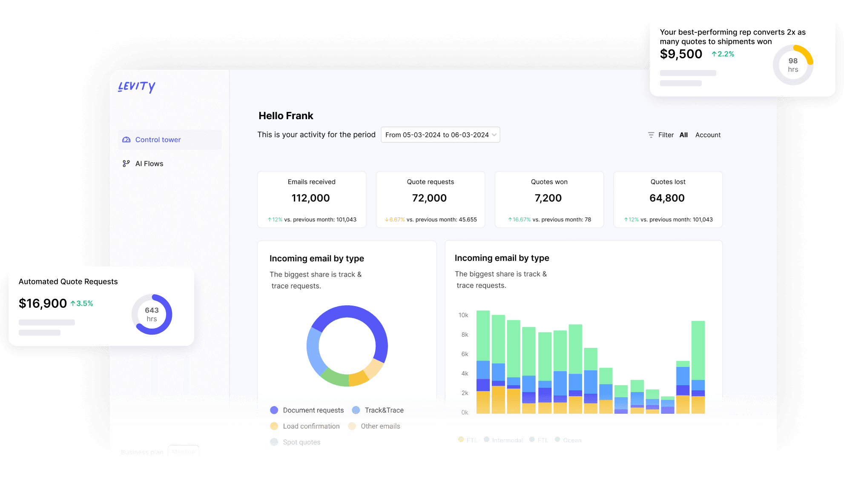Open the Filter options
Viewport: 844px width, 504px height.
click(x=666, y=135)
